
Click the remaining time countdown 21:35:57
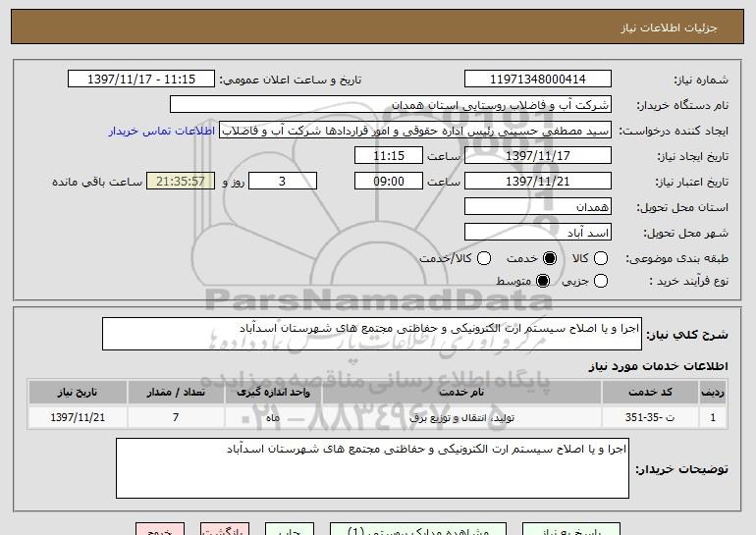(x=181, y=182)
